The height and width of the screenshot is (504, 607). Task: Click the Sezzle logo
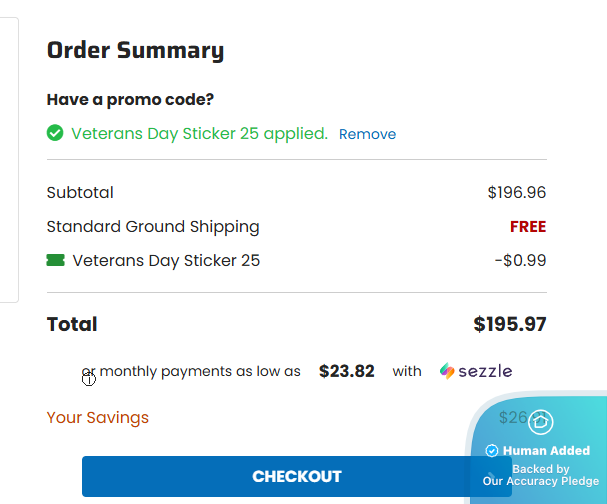tap(476, 371)
